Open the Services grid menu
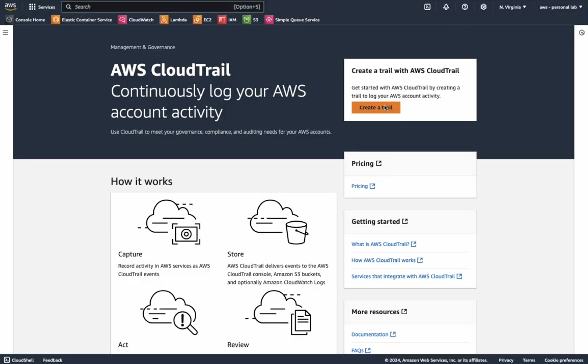 pos(42,7)
